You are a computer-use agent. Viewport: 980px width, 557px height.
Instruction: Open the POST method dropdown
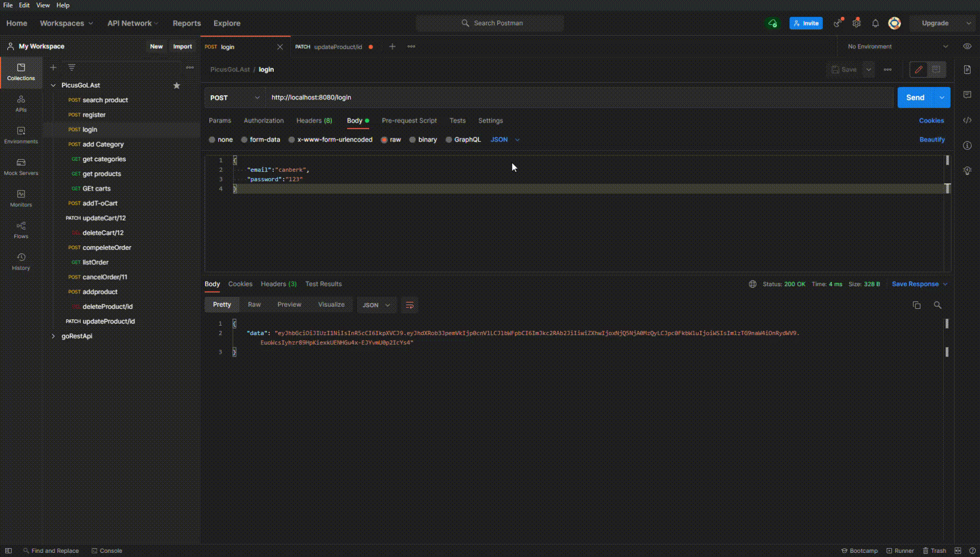tap(235, 98)
